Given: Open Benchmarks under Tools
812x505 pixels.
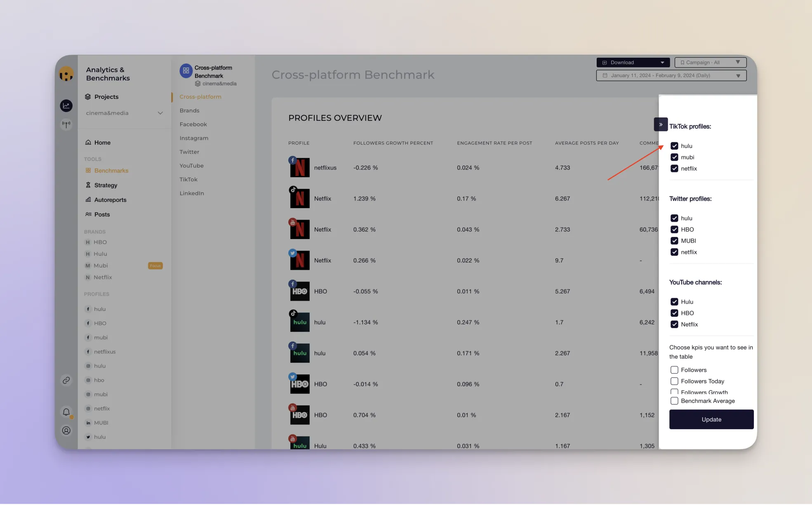Looking at the screenshot, I should tap(111, 170).
